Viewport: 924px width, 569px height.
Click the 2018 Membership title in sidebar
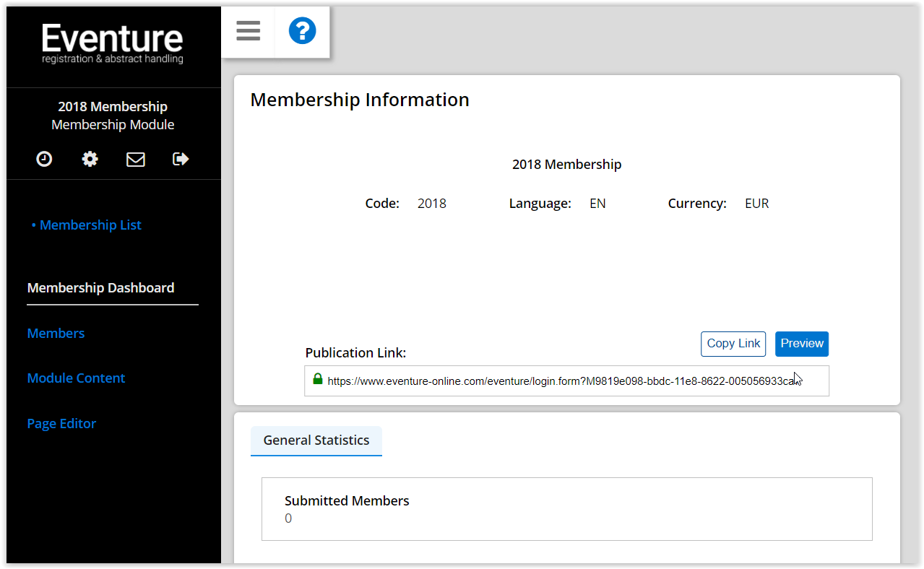(113, 107)
